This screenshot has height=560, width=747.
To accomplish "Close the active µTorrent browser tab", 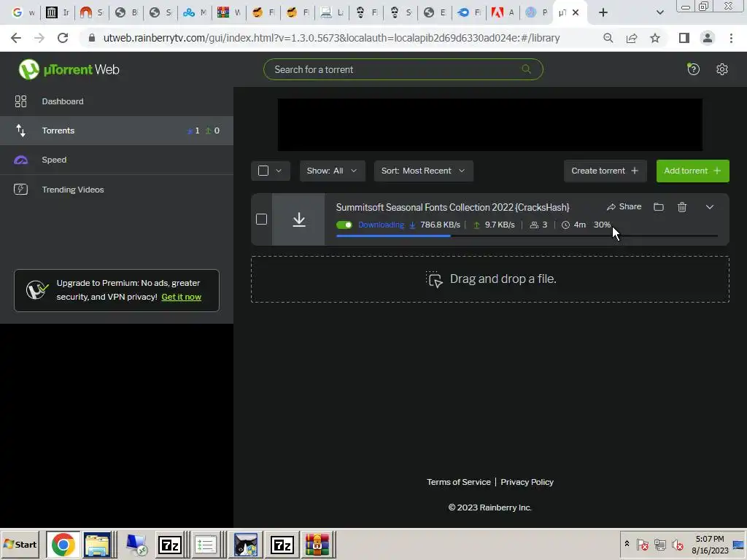I will click(576, 12).
